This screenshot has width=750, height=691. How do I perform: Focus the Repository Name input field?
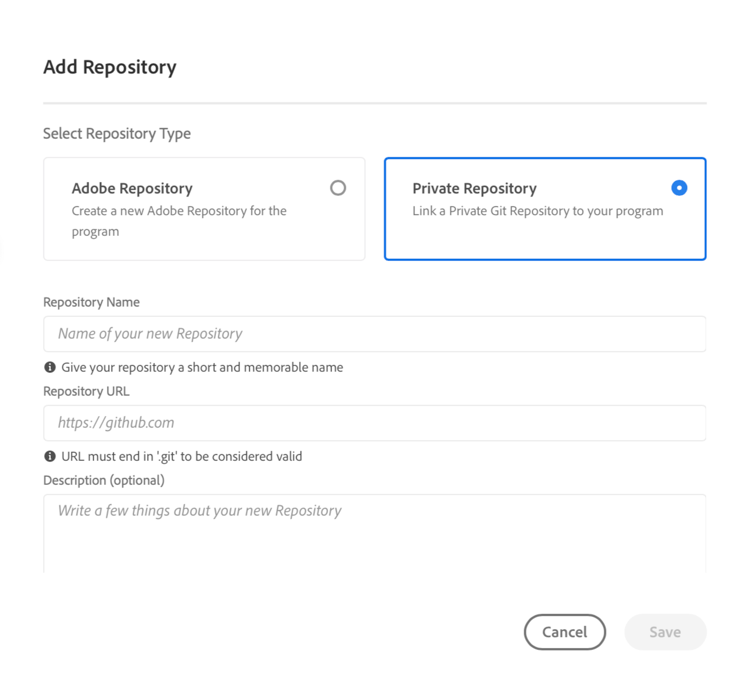point(375,334)
